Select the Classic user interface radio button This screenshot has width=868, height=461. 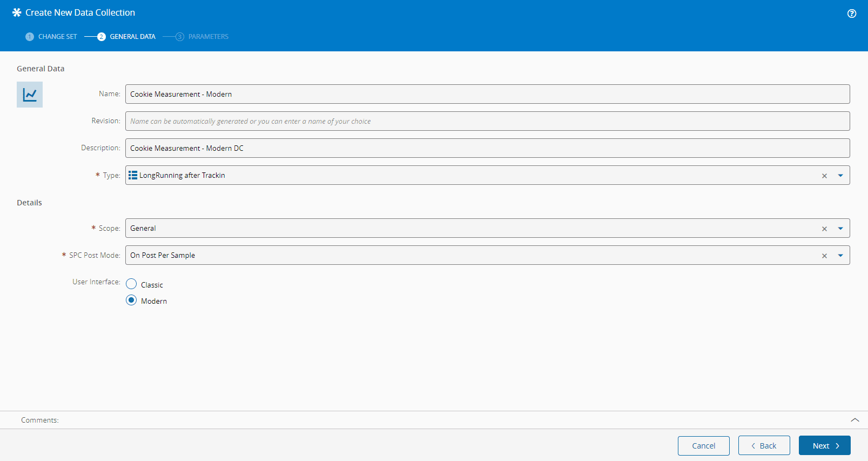131,284
